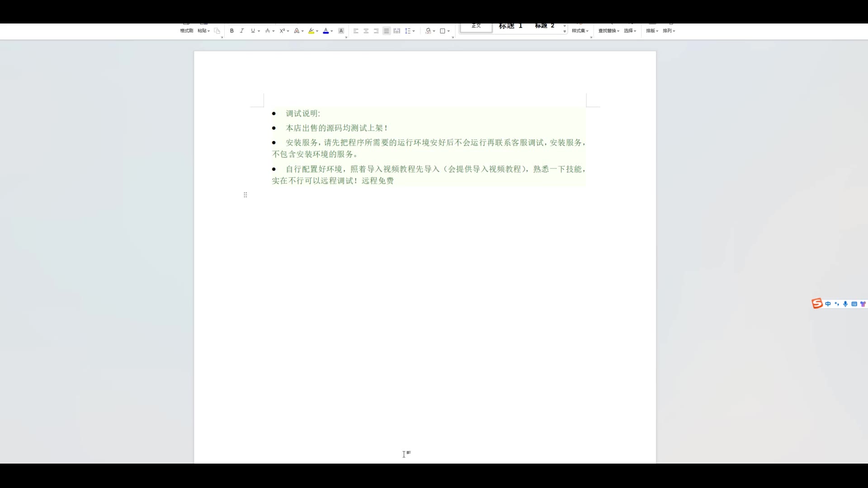Toggle bold formatting
The image size is (868, 488).
[x=232, y=31]
